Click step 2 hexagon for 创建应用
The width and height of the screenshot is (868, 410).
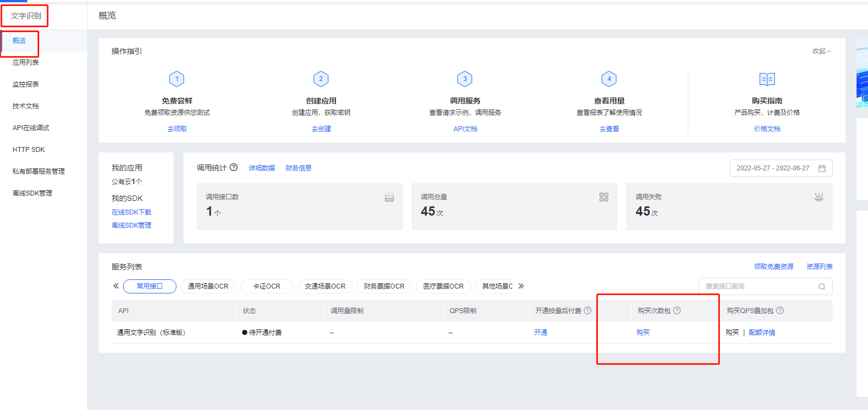pos(321,79)
